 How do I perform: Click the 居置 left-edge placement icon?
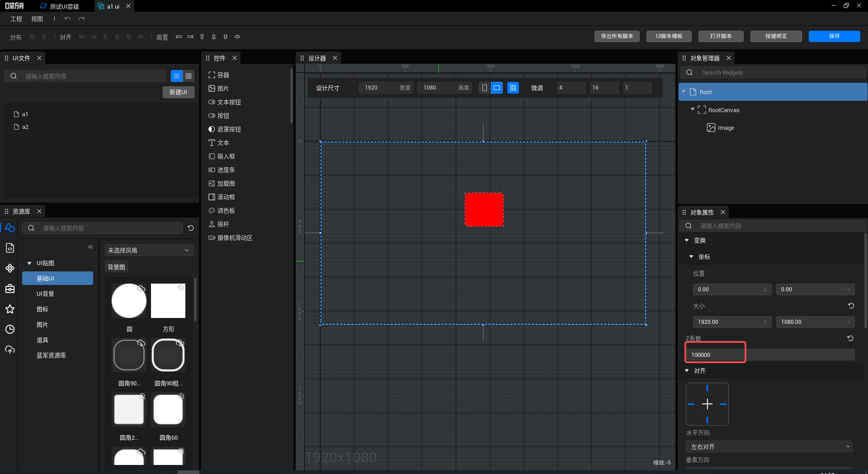pyautogui.click(x=179, y=37)
